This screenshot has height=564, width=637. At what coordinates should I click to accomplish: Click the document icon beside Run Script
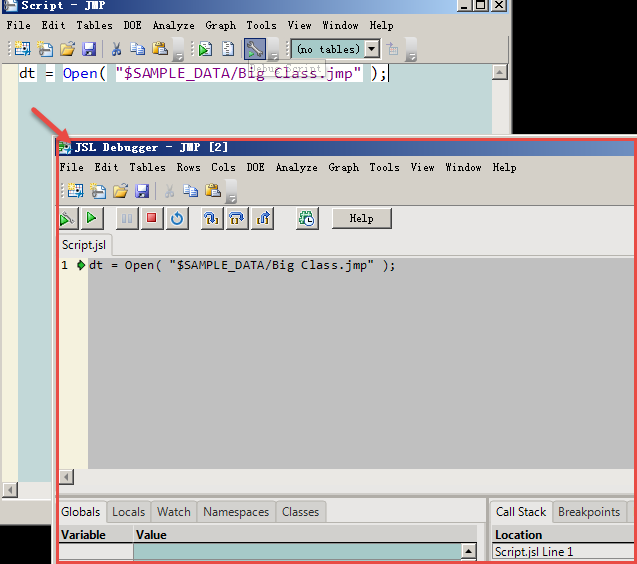[228, 49]
